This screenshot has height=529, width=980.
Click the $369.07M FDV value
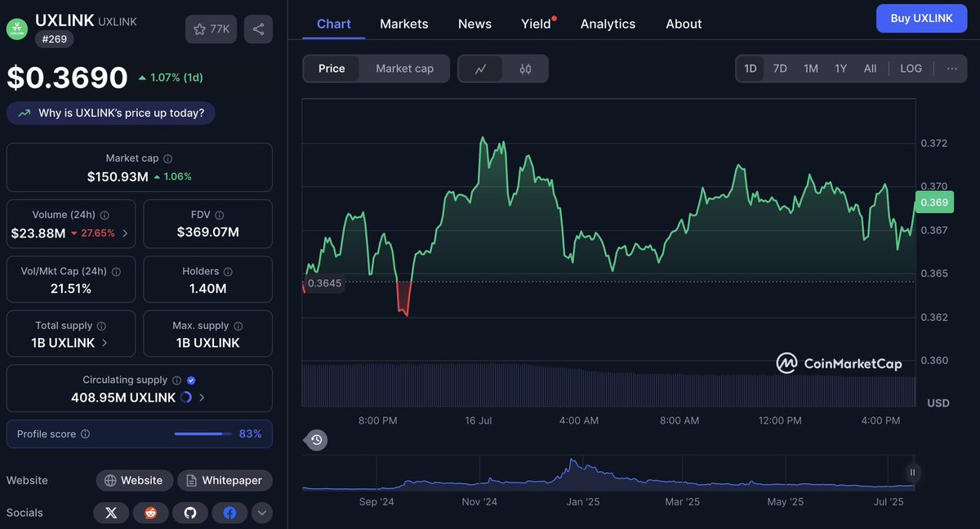click(208, 233)
